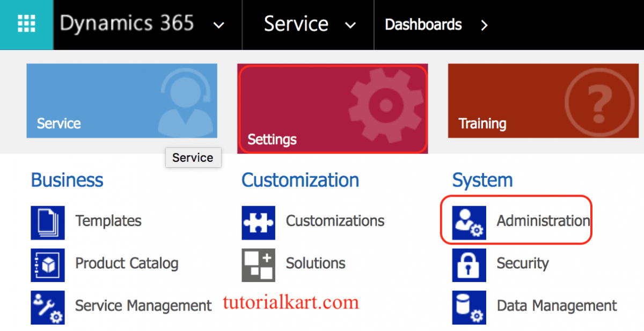Open the Dynamics 365 home dropdown arrow
The image size is (644, 331).
pos(218,25)
